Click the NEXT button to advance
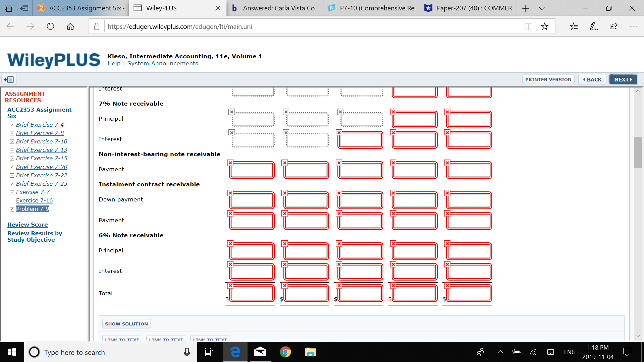This screenshot has width=644, height=362. tap(623, 79)
